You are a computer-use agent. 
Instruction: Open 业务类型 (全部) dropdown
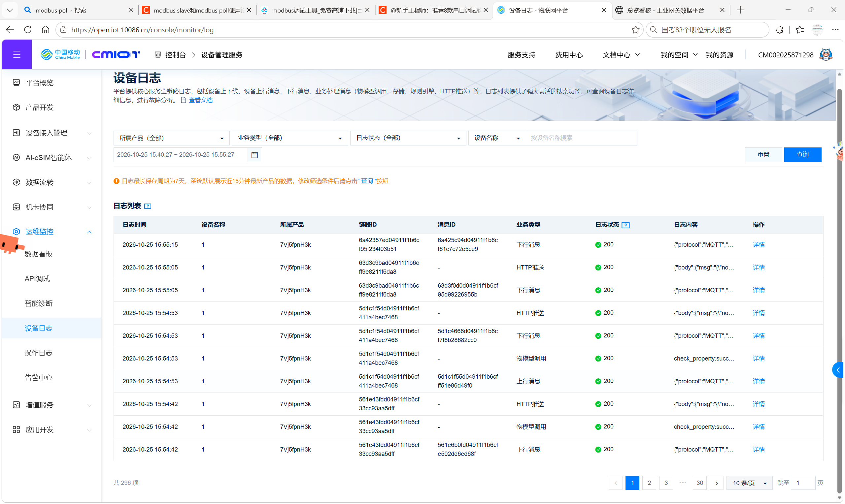tap(290, 138)
